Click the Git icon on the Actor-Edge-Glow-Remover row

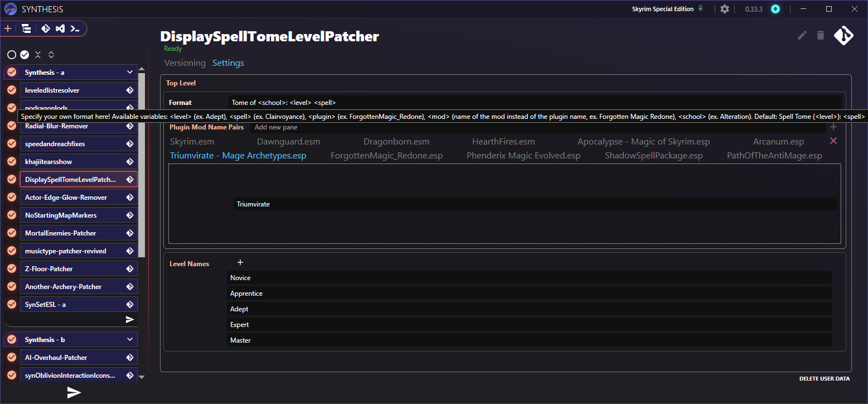(x=130, y=198)
